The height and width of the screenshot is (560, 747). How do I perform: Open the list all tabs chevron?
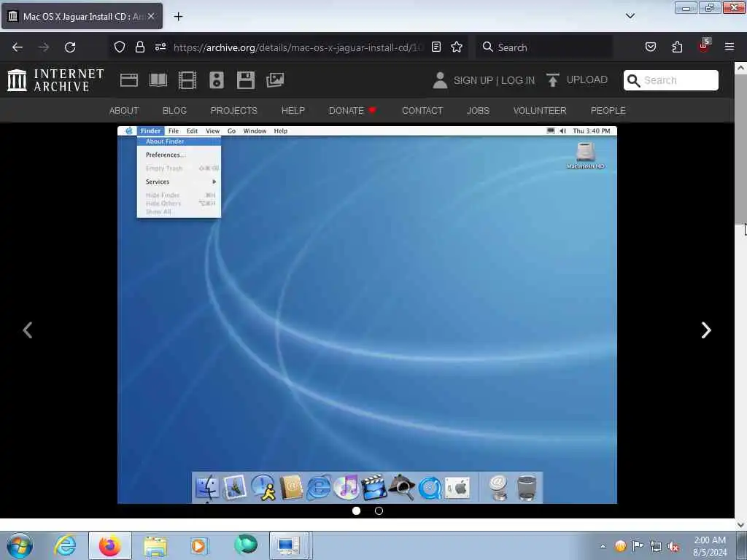tap(630, 16)
